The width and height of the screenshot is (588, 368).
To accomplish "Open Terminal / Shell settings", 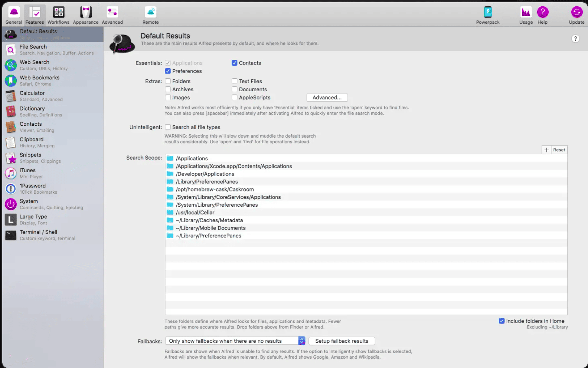I will tap(53, 235).
